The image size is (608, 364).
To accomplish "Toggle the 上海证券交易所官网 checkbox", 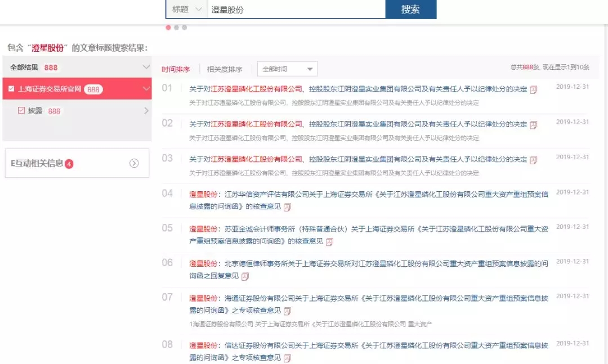I will coord(11,89).
